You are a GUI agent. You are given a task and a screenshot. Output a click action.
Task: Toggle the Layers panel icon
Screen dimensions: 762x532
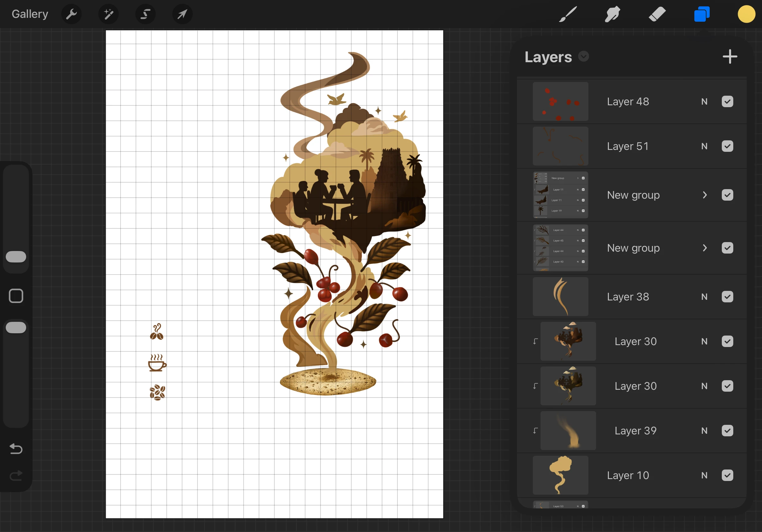point(702,14)
